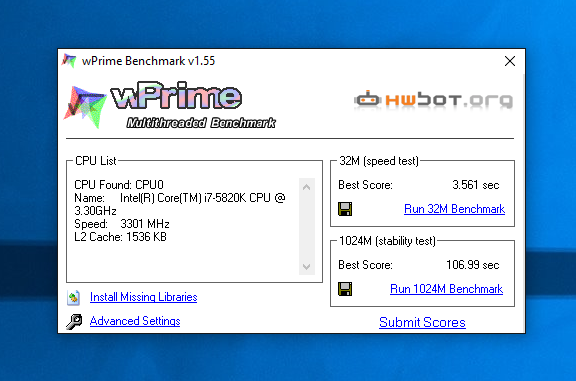Run the 1024M Benchmark
Viewport: 576px width, 381px height.
pos(446,289)
